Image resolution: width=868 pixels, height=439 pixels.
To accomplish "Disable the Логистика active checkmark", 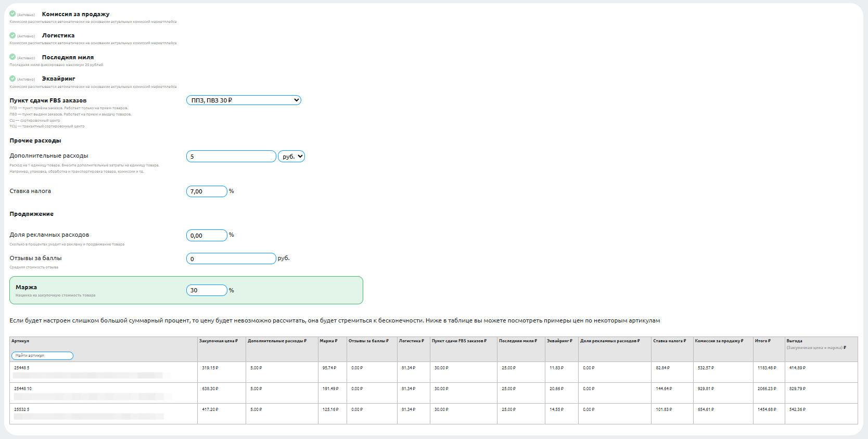I will (x=12, y=35).
